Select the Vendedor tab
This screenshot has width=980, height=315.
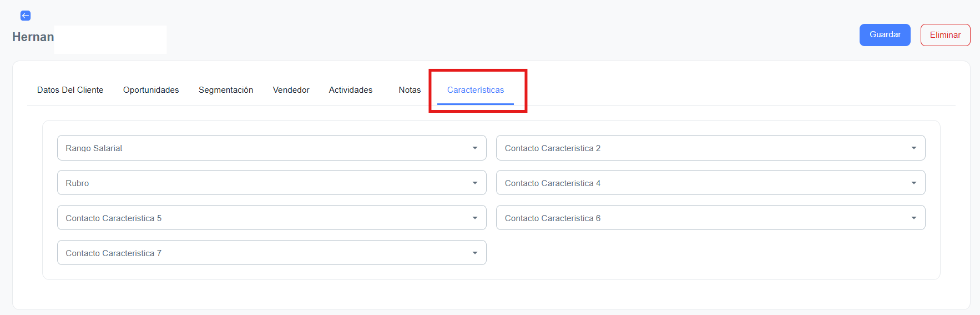tap(291, 90)
